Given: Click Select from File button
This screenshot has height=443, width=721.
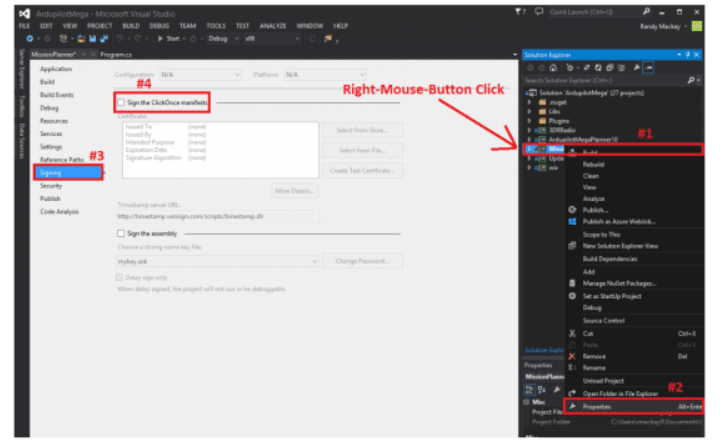Looking at the screenshot, I should coord(362,150).
